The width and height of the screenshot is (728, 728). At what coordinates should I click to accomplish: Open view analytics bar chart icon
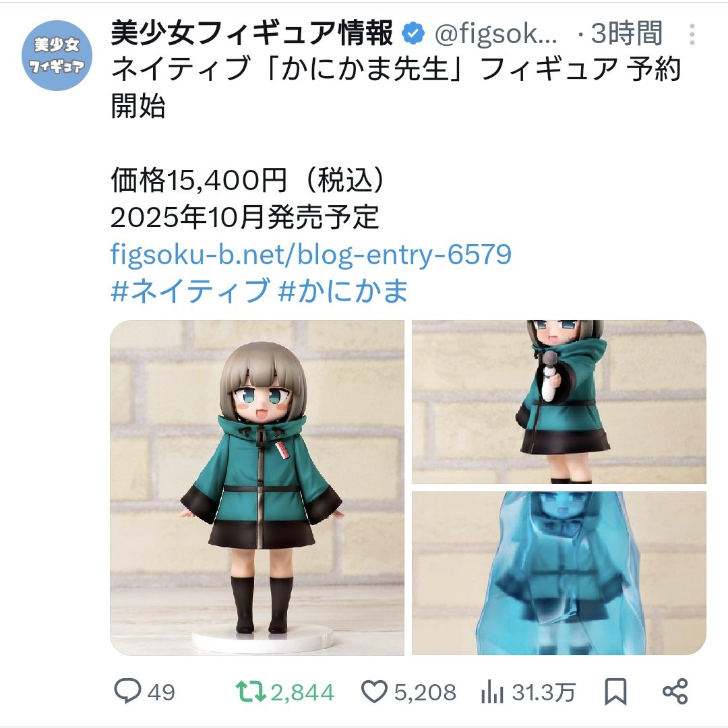(493, 692)
